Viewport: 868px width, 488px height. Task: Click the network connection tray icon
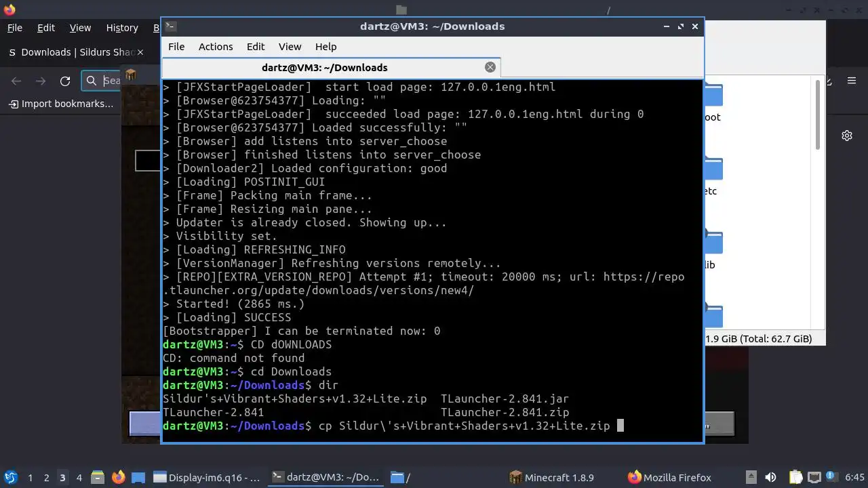coord(814,477)
